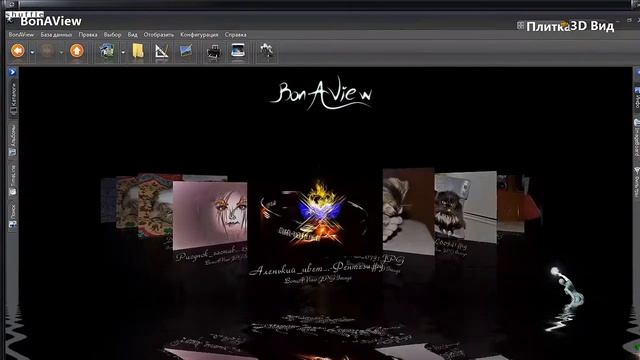Open the ImageBoard right-sidebar tab
This screenshot has width=640, height=360.
[637, 138]
